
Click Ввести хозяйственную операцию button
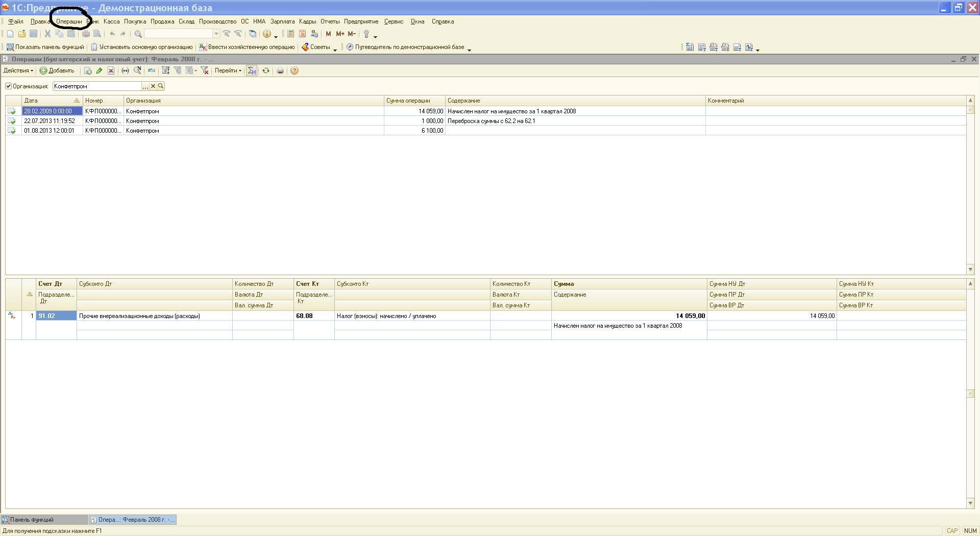tap(247, 47)
